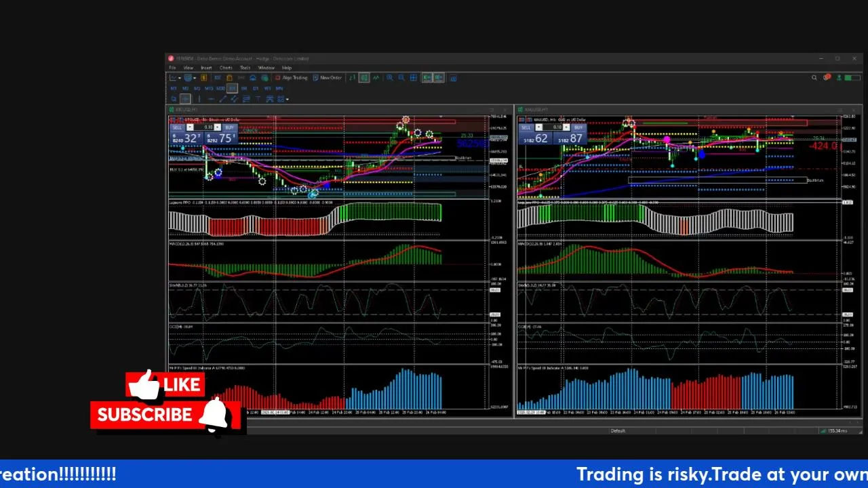Click the New Order button

click(x=328, y=78)
